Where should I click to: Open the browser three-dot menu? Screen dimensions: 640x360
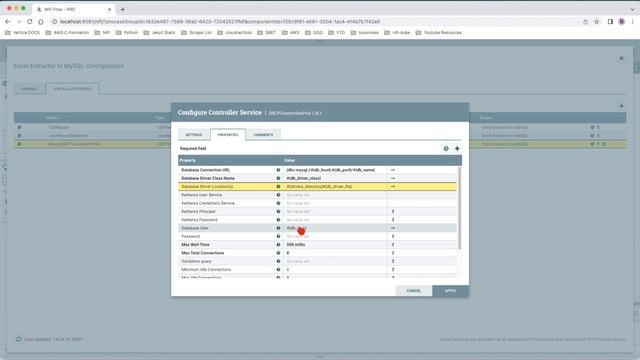[x=632, y=22]
